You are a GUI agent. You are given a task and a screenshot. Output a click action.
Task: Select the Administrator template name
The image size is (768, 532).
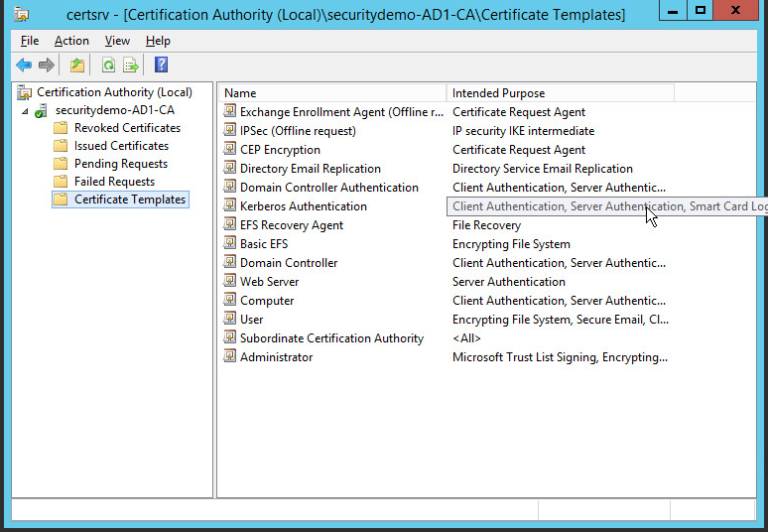[276, 357]
